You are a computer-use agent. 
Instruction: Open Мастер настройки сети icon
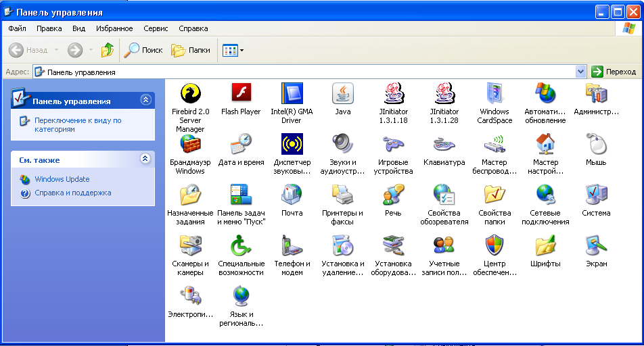point(545,145)
